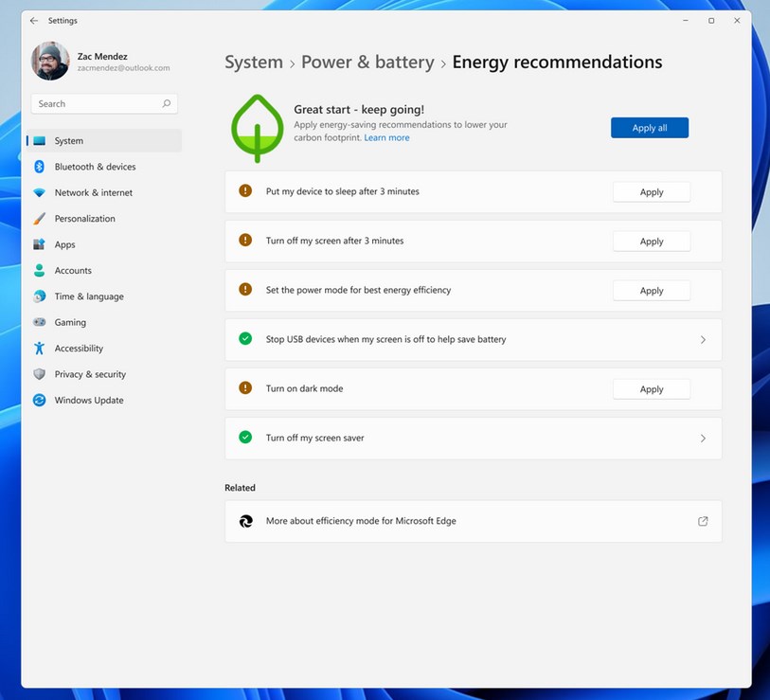Click external link icon for Edge efficiency

click(x=703, y=521)
